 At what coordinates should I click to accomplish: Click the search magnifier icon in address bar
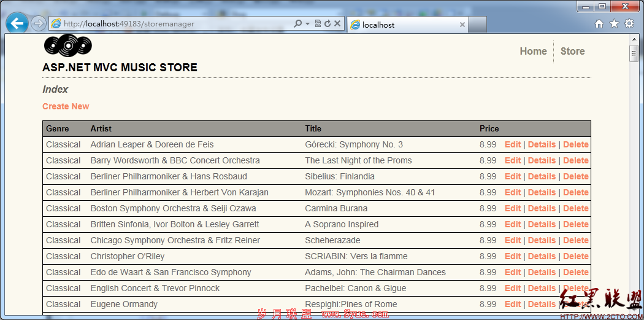coord(297,24)
